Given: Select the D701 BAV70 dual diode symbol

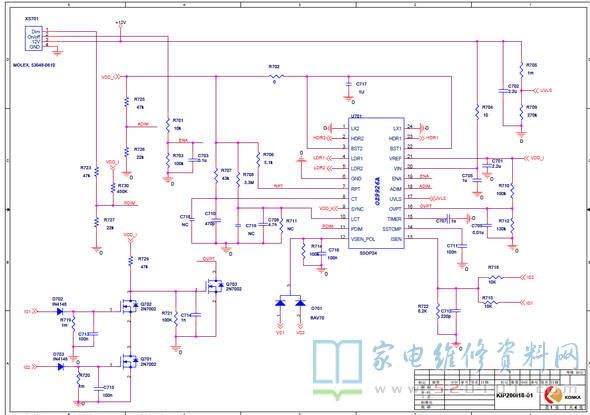Looking at the screenshot, I should click(x=290, y=302).
